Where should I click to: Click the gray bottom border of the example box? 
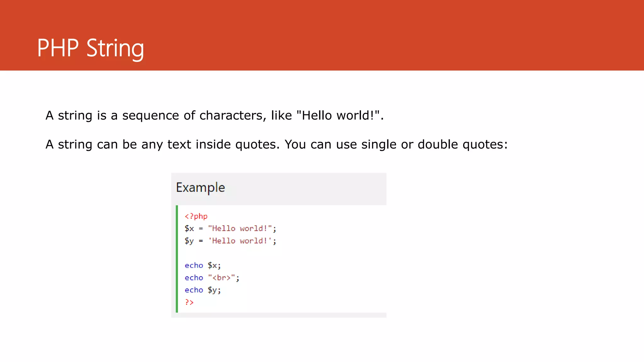point(279,315)
